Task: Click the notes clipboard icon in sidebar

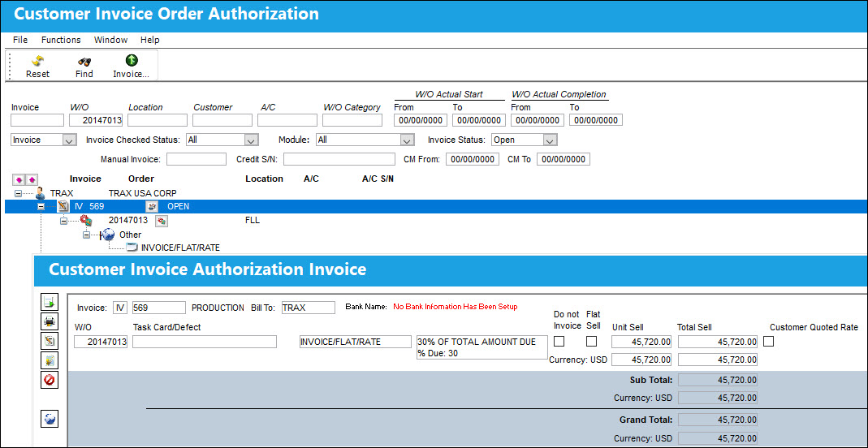Action: point(50,360)
